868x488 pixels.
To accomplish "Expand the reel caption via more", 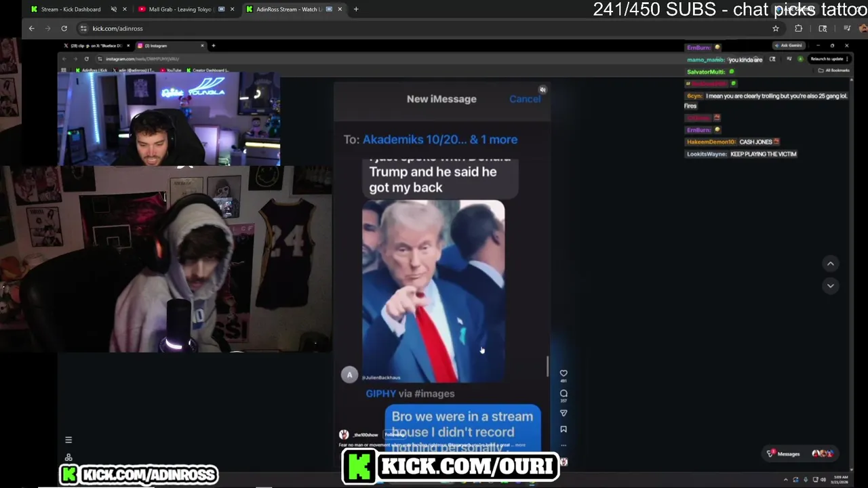I will point(520,445).
